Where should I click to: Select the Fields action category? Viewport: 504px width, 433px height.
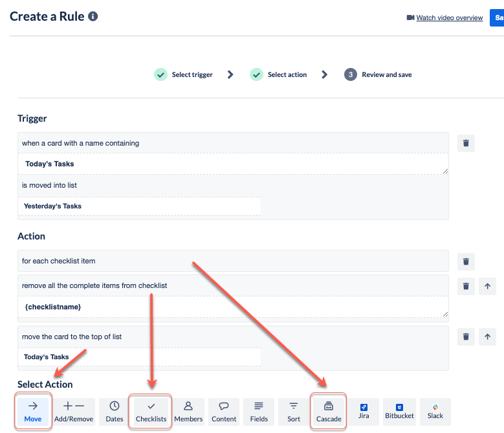click(259, 412)
